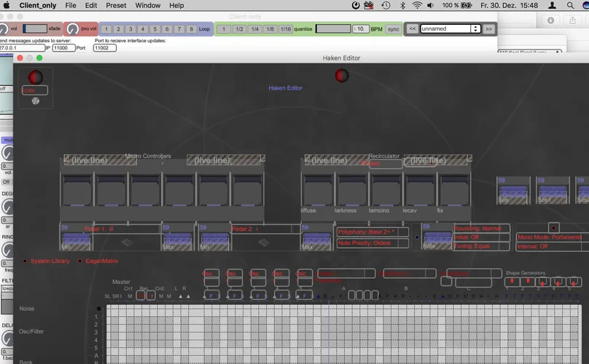
Task: Click the pvu vol knob
Action: coord(73,29)
